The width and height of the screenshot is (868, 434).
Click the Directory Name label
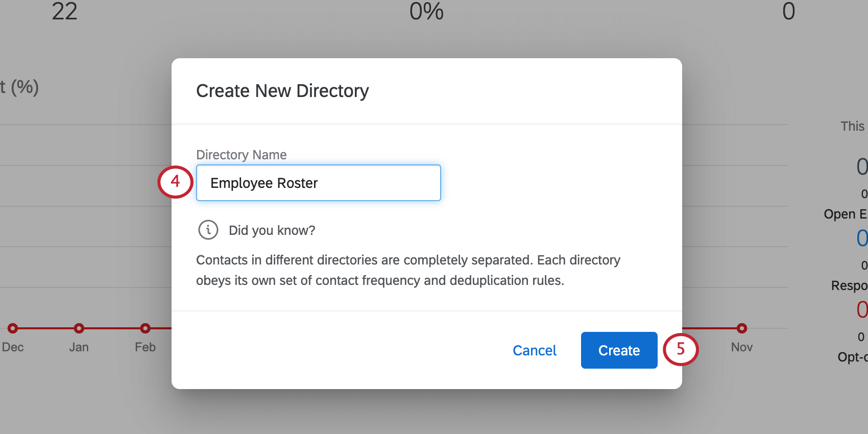(241, 155)
